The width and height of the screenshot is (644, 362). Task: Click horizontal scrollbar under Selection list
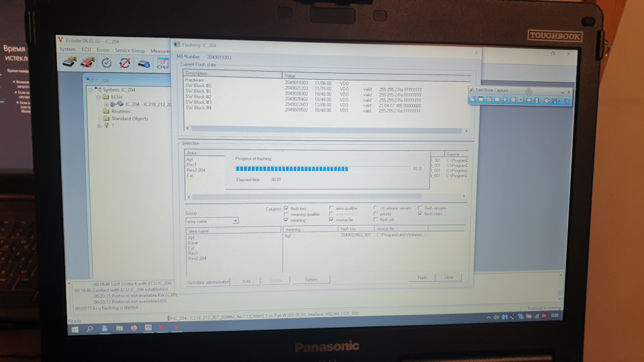point(326,196)
